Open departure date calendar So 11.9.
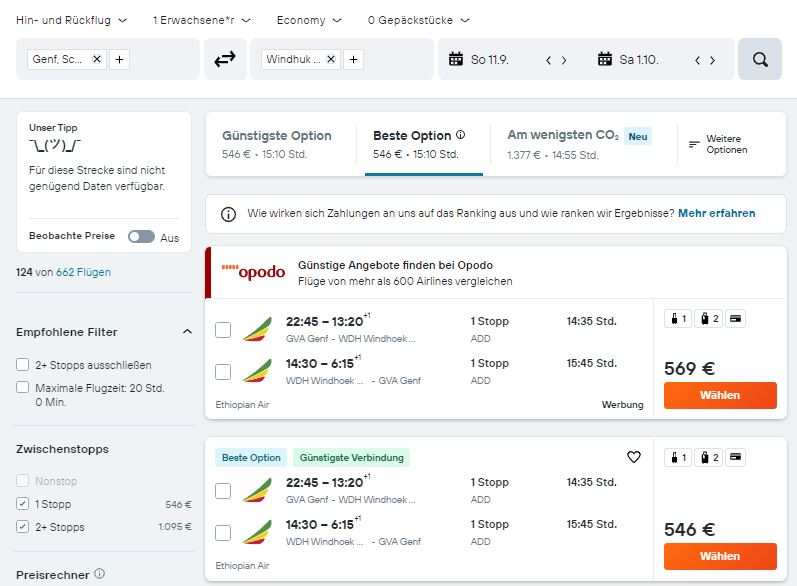Viewport: 797px width, 586px height. pyautogui.click(x=479, y=59)
